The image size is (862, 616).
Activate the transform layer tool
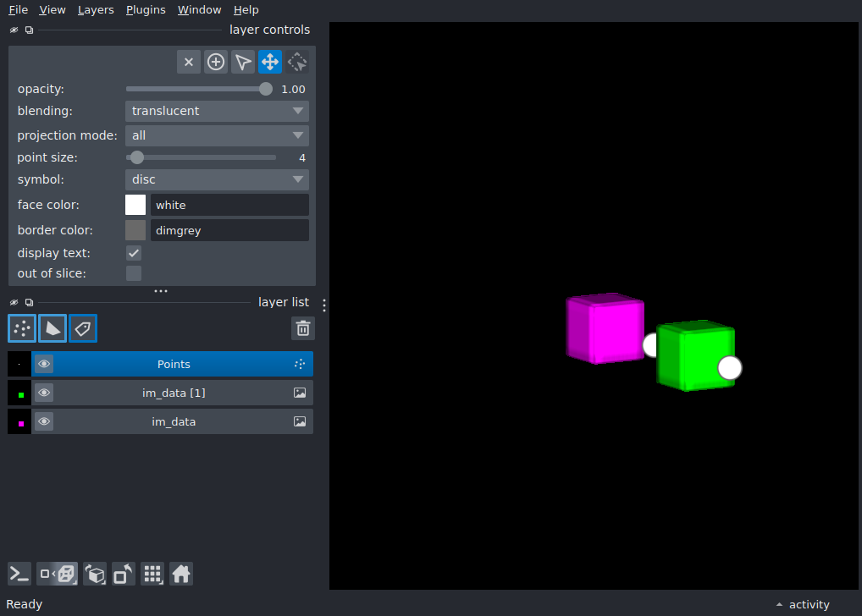297,62
